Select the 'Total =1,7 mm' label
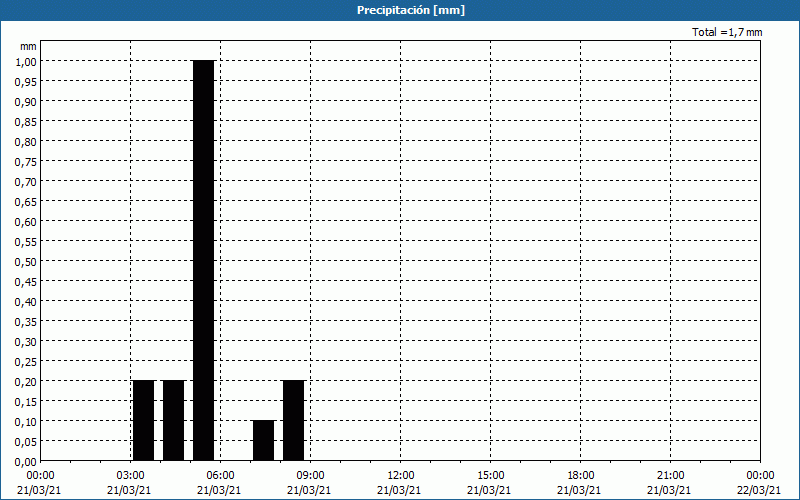 coord(727,32)
